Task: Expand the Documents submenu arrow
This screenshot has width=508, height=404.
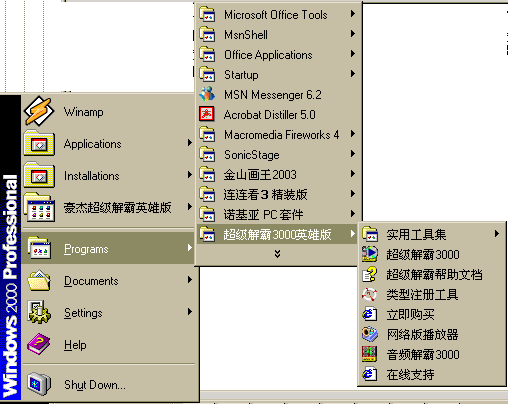Action: pos(190,280)
